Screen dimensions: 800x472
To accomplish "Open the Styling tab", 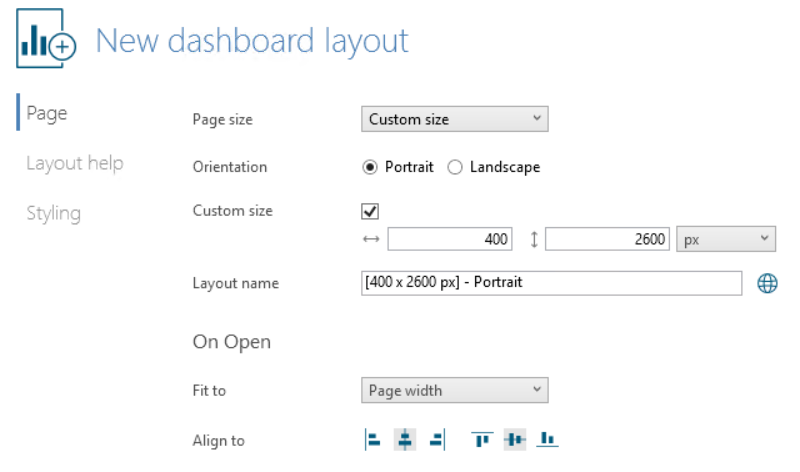I will click(54, 213).
